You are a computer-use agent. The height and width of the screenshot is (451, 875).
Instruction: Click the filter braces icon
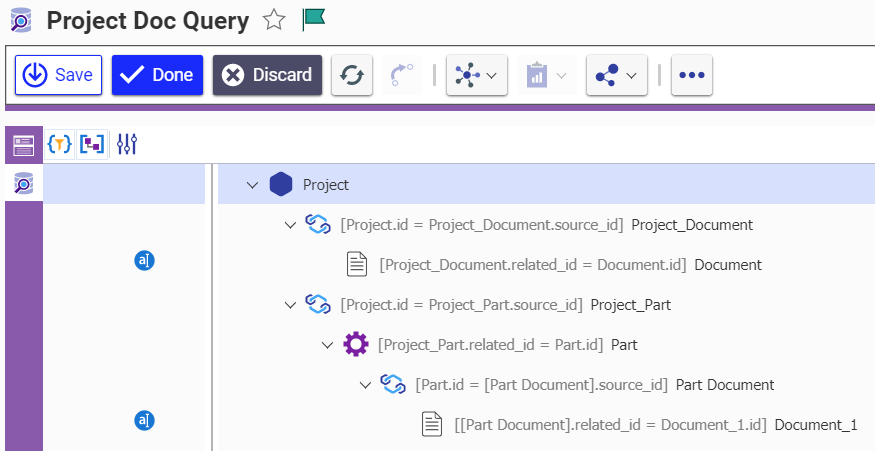coord(59,145)
